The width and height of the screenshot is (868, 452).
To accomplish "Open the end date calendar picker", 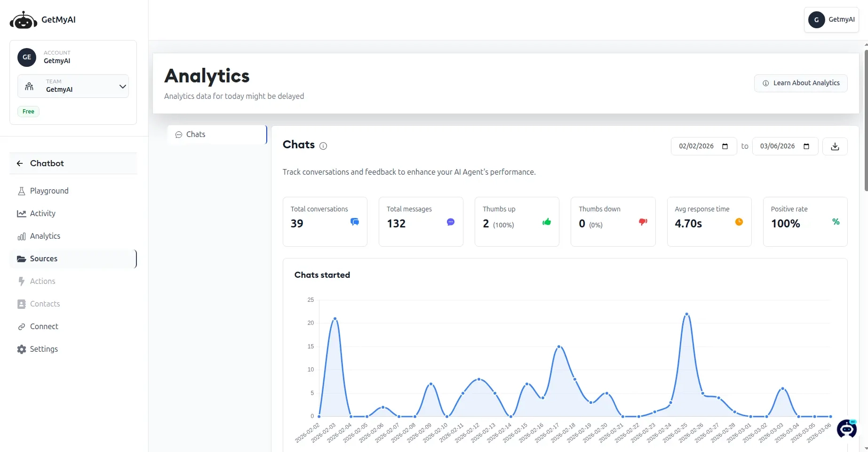I will (x=806, y=146).
